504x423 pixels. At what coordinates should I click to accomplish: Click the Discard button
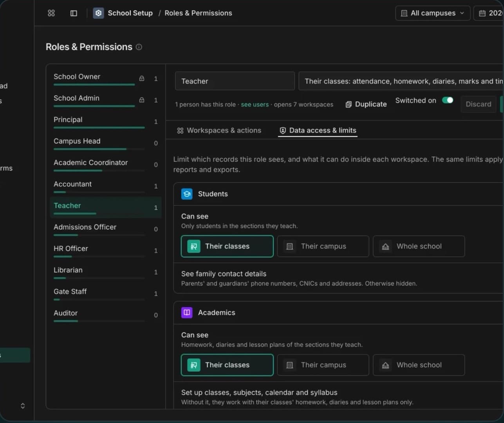[479, 104]
